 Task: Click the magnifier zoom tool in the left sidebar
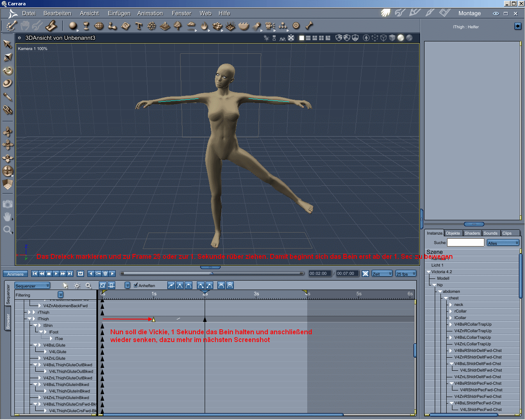[7, 230]
